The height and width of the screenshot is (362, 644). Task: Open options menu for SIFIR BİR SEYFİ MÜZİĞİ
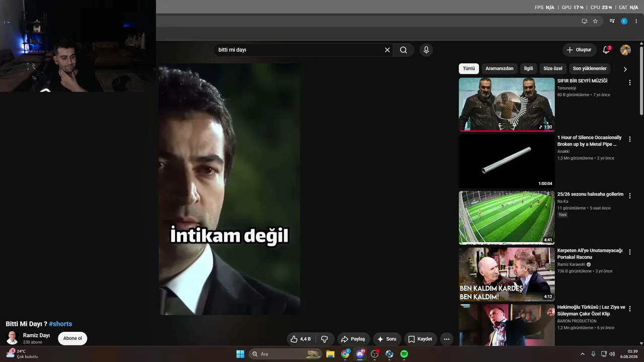click(630, 82)
